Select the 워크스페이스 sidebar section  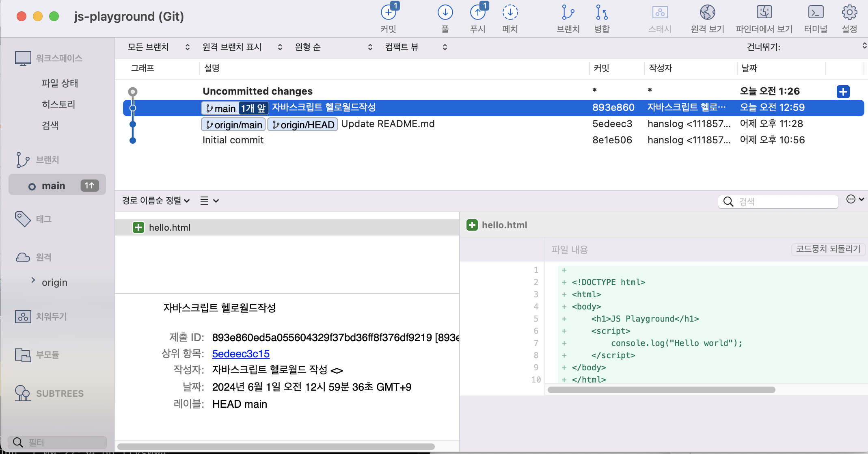tap(49, 58)
